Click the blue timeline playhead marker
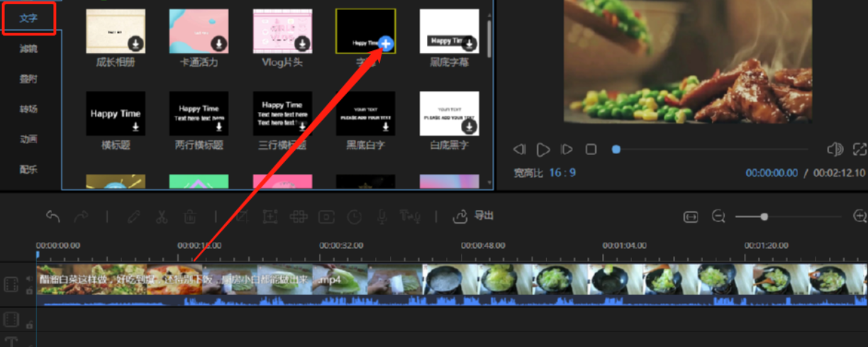This screenshot has height=347, width=868. tap(38, 255)
